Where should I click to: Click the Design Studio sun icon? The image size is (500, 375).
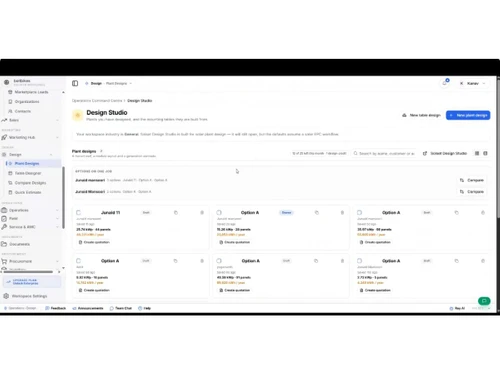coord(78,115)
